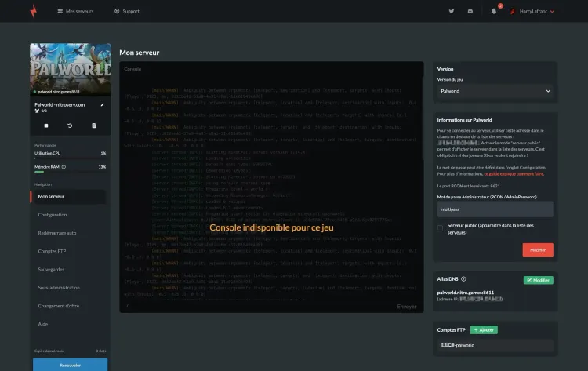Delete the server with trash icon
The width and height of the screenshot is (588, 371).
coord(94,125)
